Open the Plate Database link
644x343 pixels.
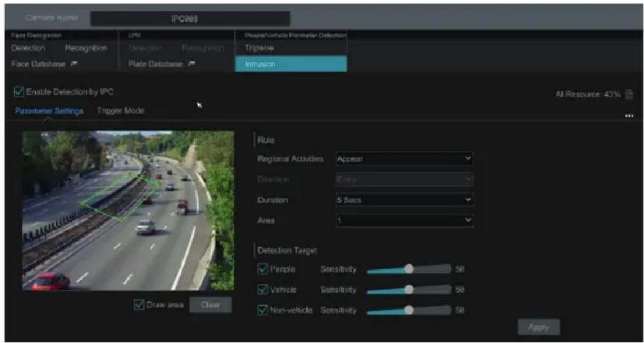coord(156,63)
